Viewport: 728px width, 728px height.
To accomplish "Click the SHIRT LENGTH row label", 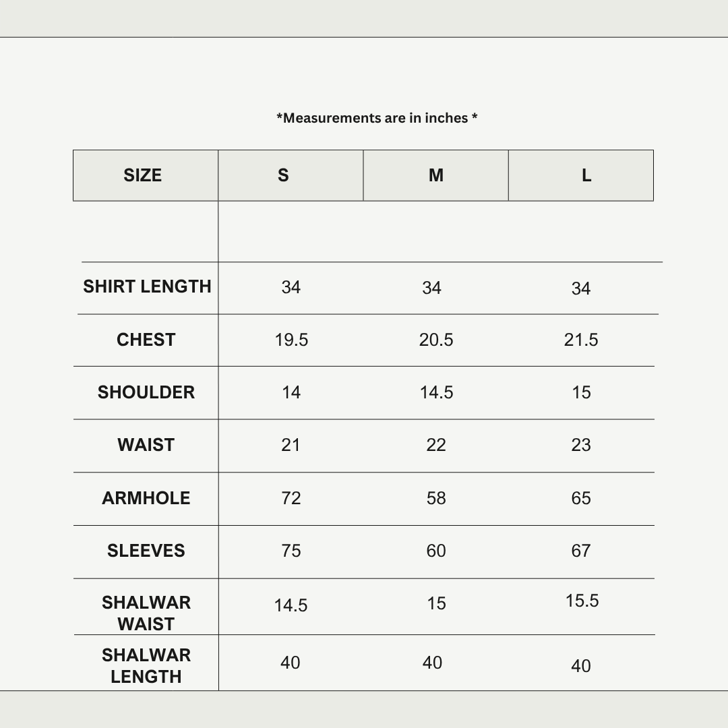I will (x=147, y=286).
